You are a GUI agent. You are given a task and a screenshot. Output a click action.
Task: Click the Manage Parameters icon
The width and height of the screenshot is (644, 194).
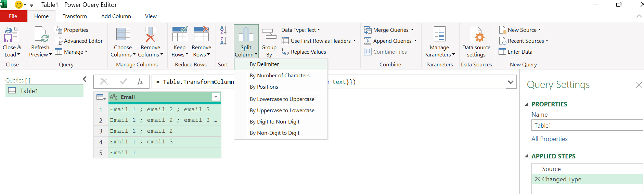(439, 34)
